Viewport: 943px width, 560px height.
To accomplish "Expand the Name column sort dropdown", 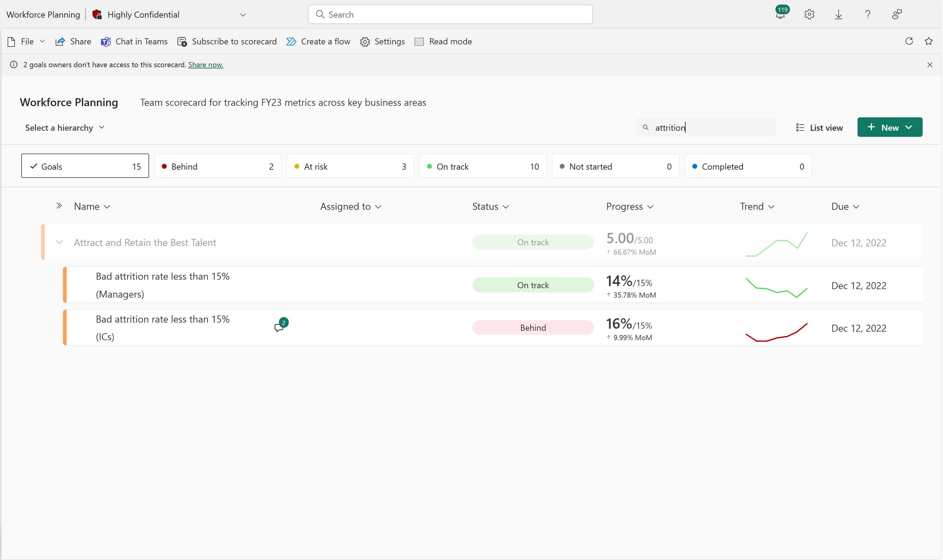I will point(106,206).
